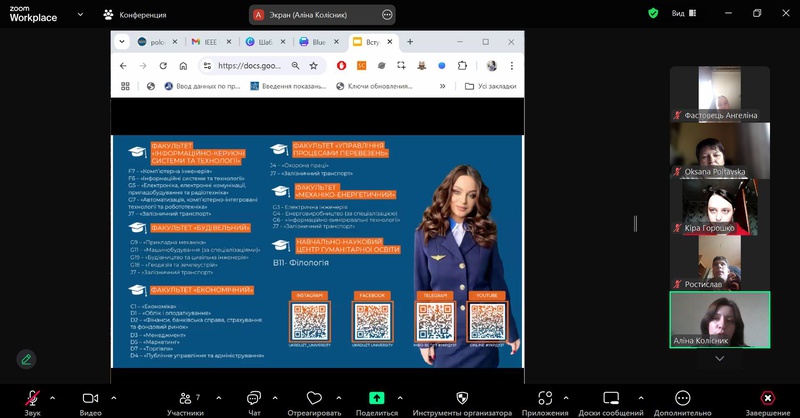
Task: Click the Telegram QR code on slide
Action: coord(435,322)
